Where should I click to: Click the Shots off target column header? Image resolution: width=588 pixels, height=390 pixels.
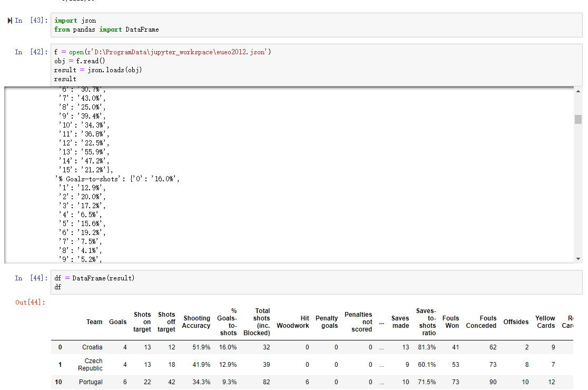pyautogui.click(x=166, y=322)
